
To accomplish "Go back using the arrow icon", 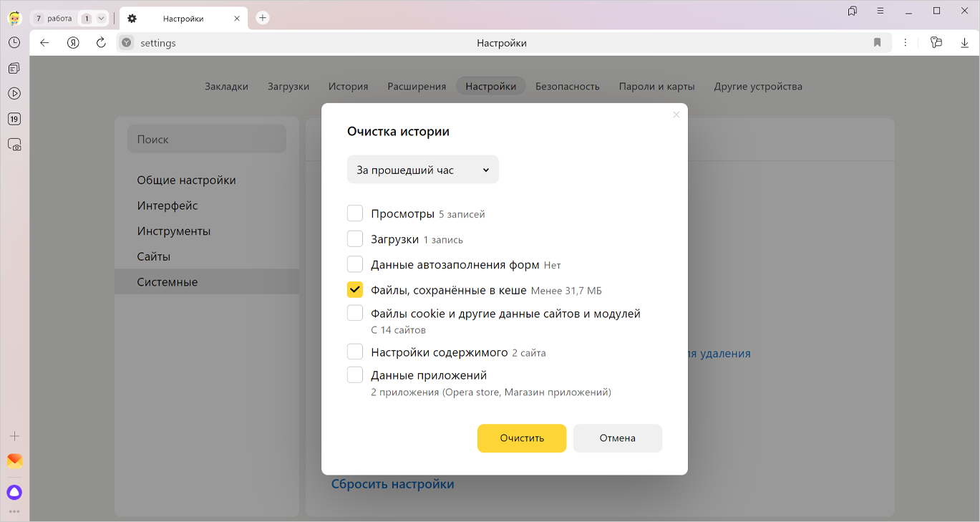I will [x=44, y=43].
